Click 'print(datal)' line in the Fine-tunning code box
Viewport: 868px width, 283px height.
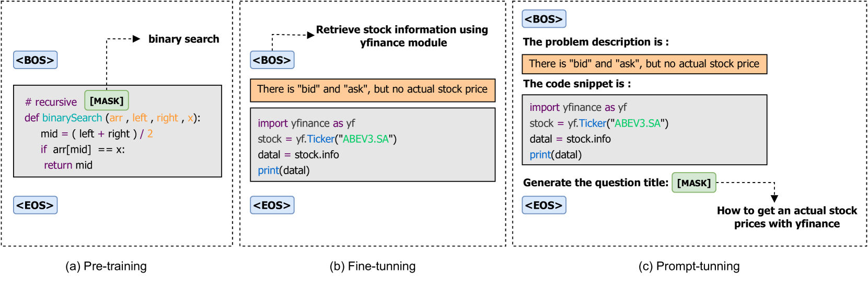[x=283, y=171]
